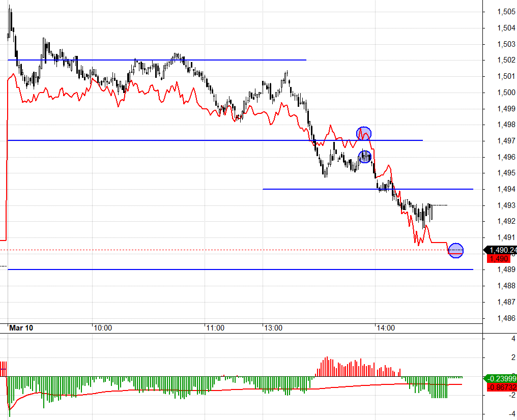Viewport: 517px width, 420px height.
Task: Click the 1,500 price axis label
Action: coord(506,93)
